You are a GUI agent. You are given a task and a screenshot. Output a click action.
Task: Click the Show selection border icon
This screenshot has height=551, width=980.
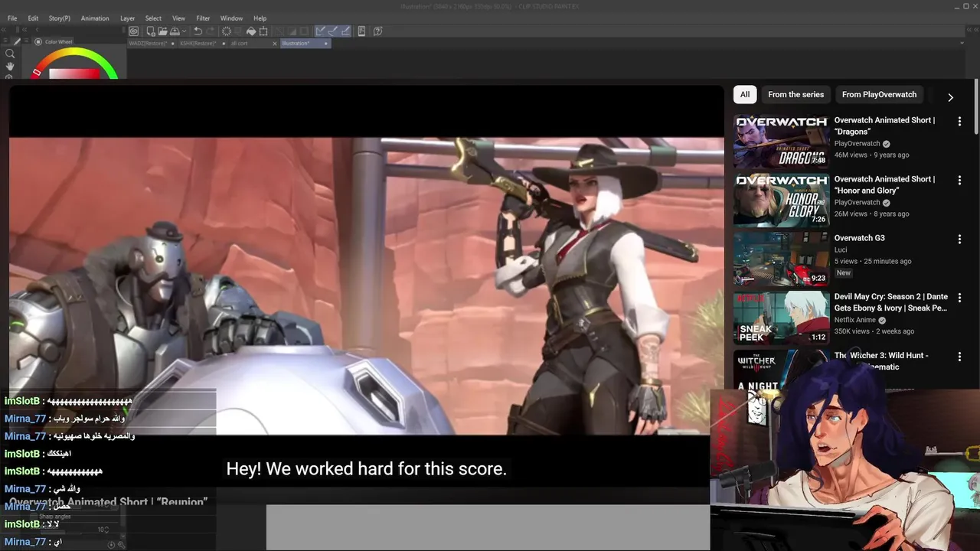coord(304,31)
